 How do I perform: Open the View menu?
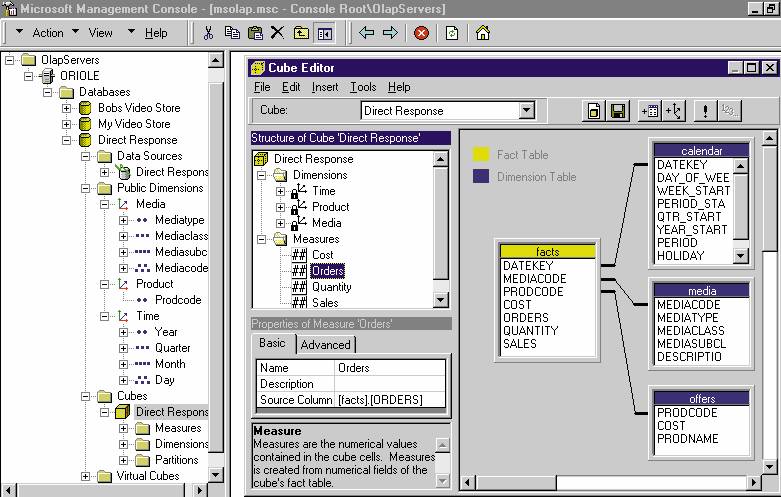(100, 33)
